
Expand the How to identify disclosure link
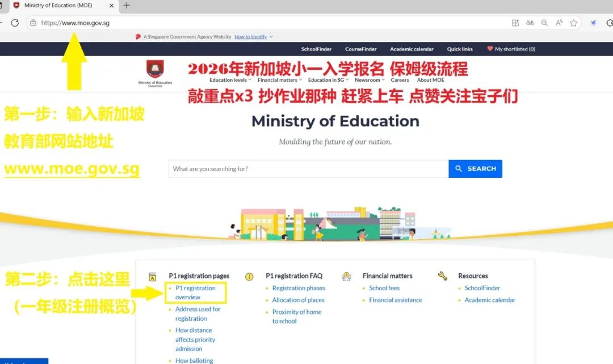(253, 37)
